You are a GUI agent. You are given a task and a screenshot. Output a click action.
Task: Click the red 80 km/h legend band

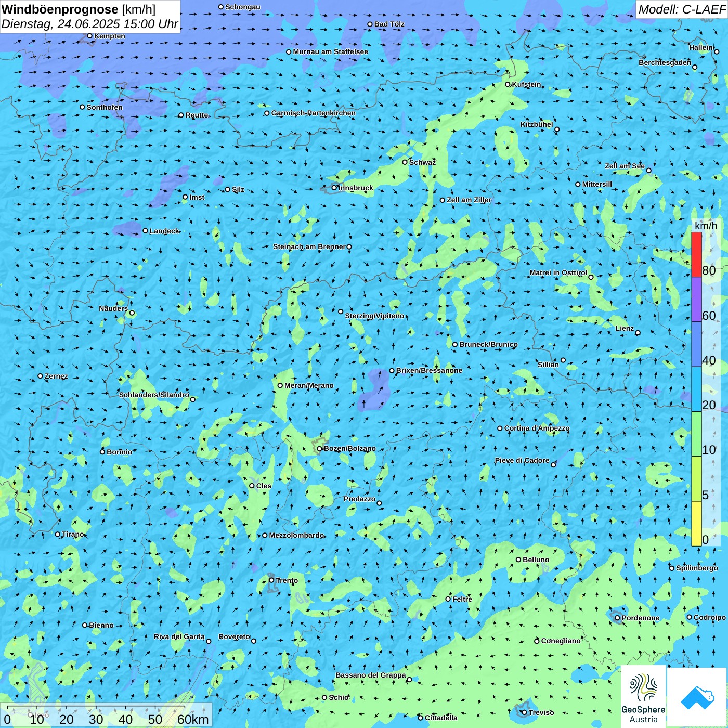696,254
